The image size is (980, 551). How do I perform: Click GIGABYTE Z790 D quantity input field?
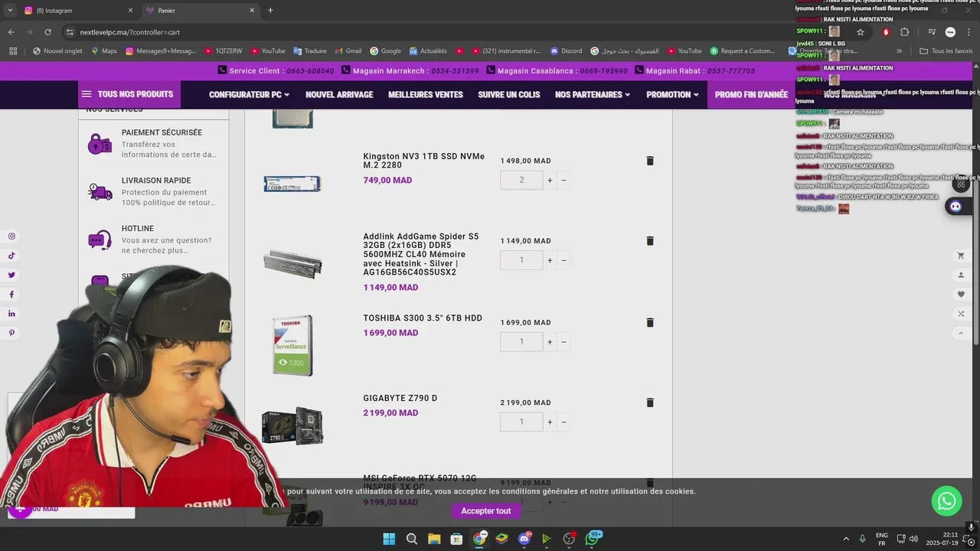pyautogui.click(x=521, y=422)
